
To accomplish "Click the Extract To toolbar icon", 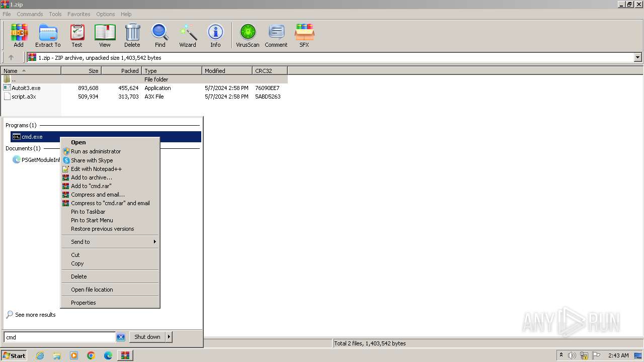I will [x=48, y=35].
